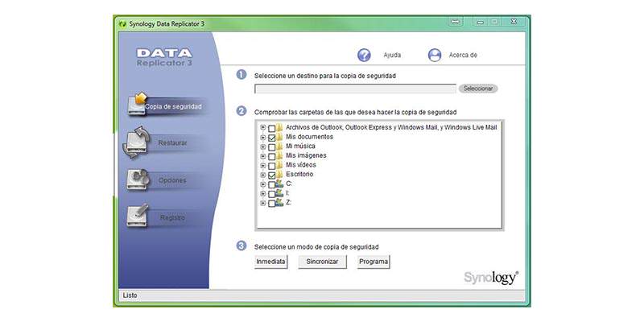644x322 pixels.
Task: Click the backup destination path field
Action: pos(355,89)
